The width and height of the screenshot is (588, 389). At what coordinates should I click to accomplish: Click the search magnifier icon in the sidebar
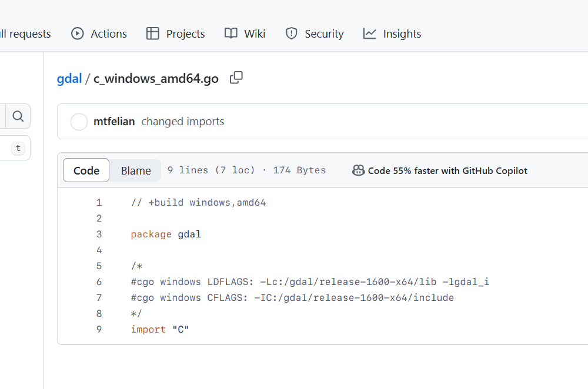[x=18, y=116]
